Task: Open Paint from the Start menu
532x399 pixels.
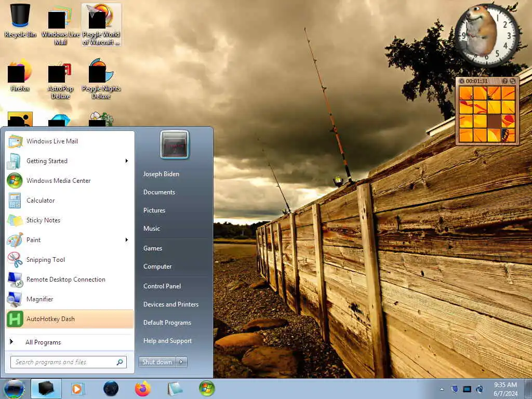Action: point(70,240)
